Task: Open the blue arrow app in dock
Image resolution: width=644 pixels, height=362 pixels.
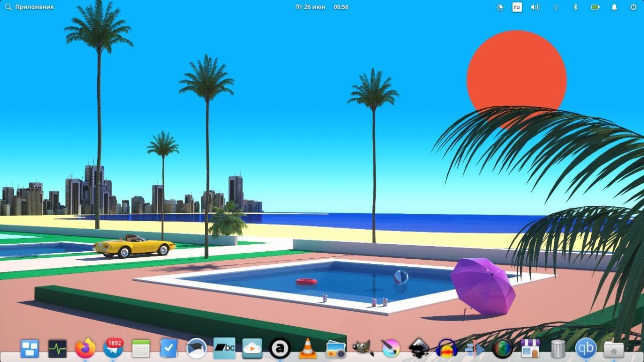Action: pyautogui.click(x=474, y=348)
